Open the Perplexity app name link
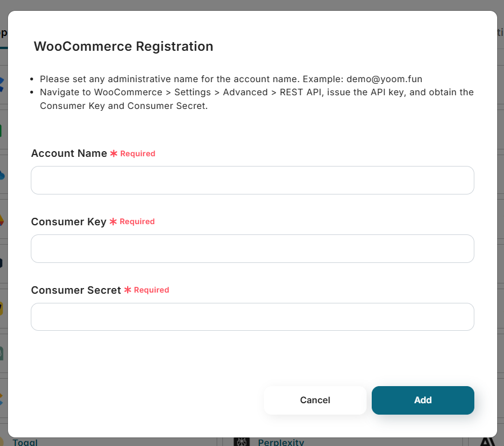 pos(281,443)
